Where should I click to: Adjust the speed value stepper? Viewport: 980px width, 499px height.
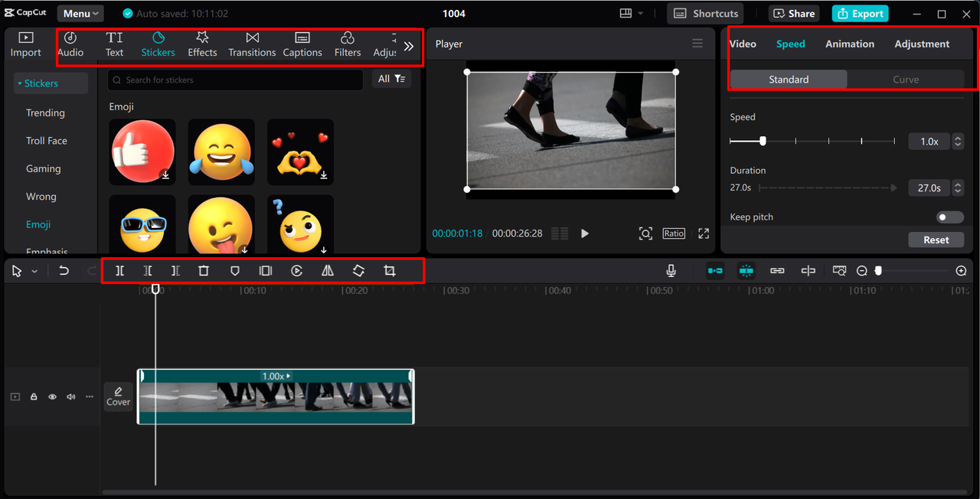point(957,142)
